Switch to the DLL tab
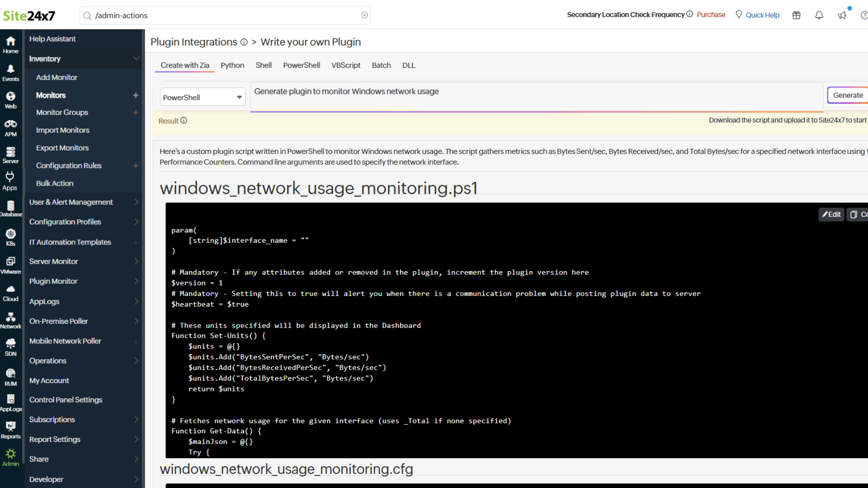 click(409, 65)
